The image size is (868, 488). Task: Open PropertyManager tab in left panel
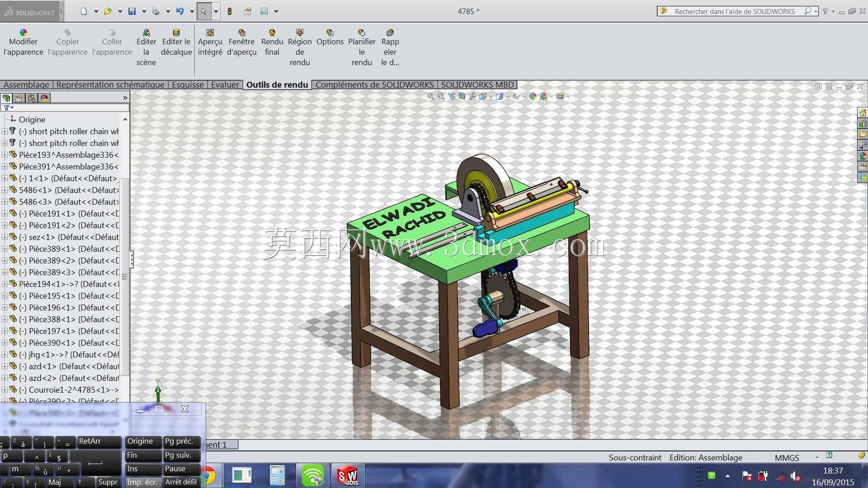tap(19, 98)
